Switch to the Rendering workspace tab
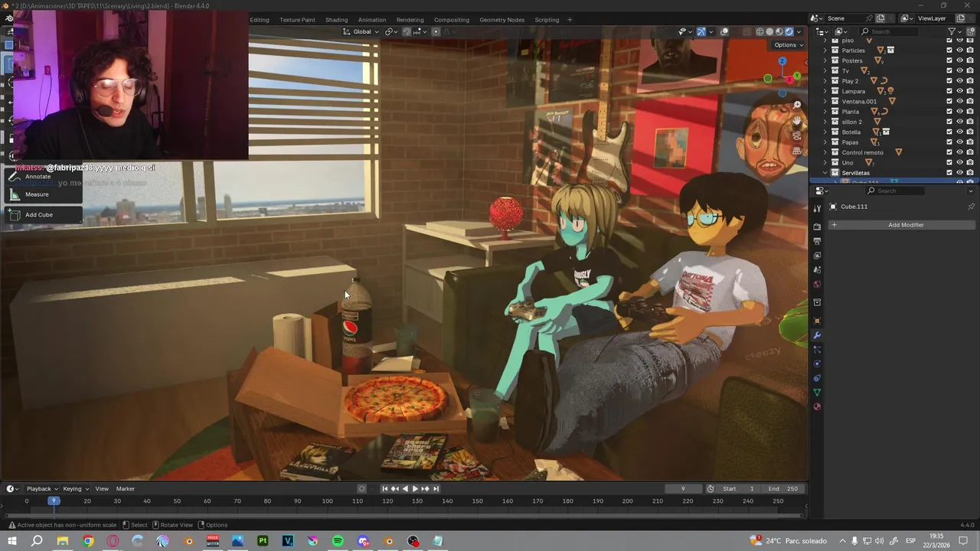 coord(410,20)
